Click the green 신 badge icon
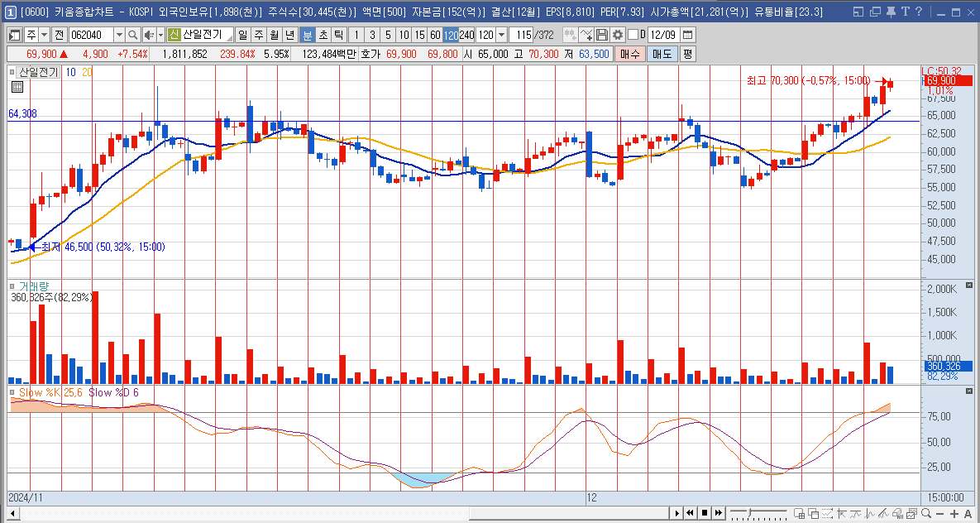This screenshot has width=980, height=523. pyautogui.click(x=174, y=35)
